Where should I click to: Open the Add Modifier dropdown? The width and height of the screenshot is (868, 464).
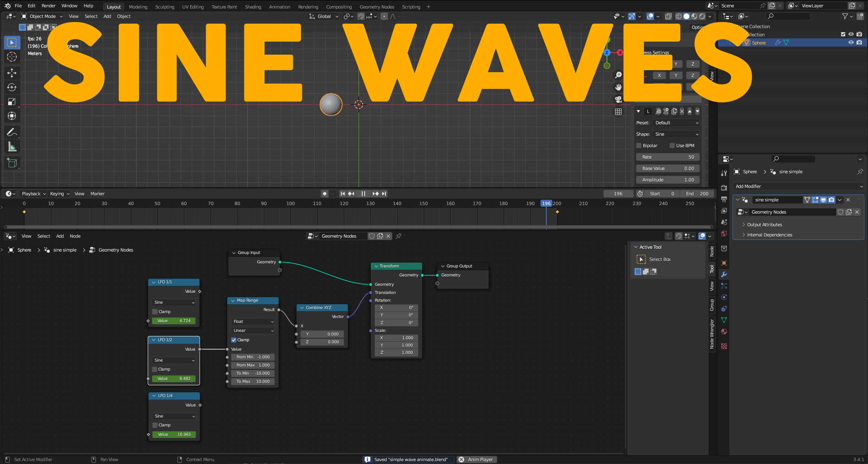point(799,186)
